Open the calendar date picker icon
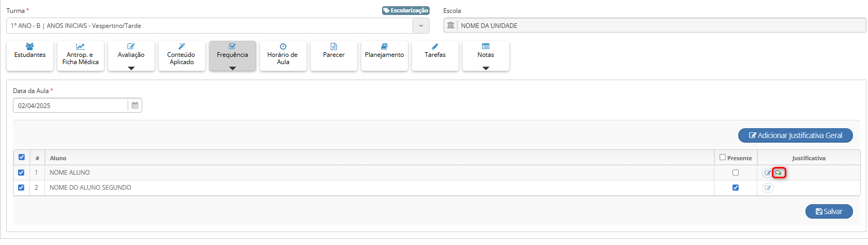 click(x=135, y=105)
